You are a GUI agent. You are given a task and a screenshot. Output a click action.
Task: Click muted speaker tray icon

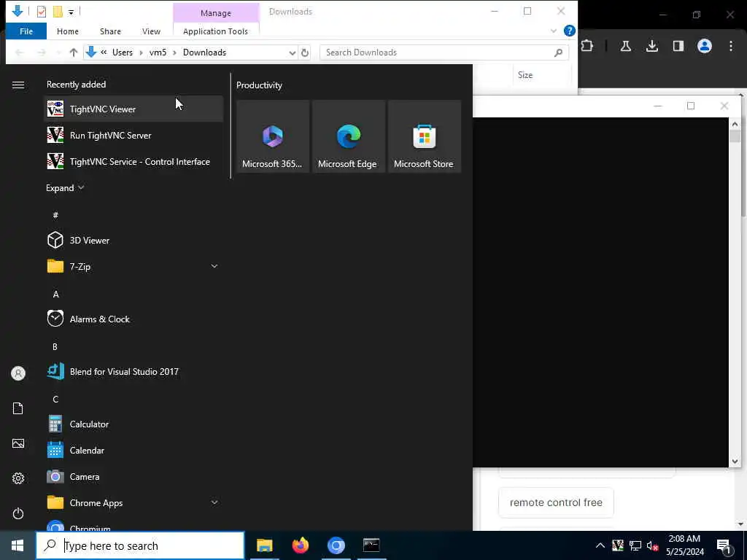tap(653, 545)
